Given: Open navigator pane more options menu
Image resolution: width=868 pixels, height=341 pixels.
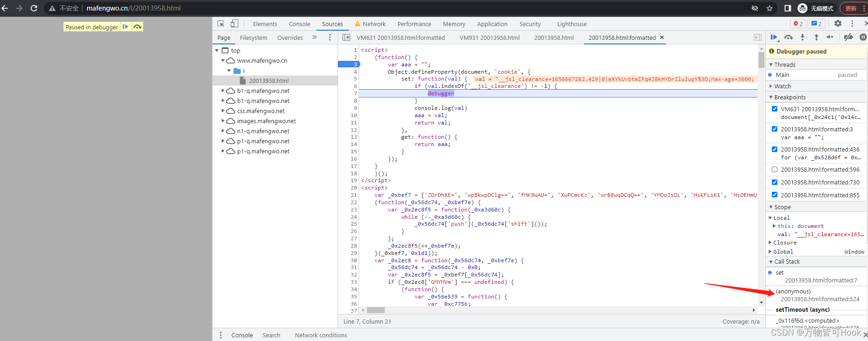Looking at the screenshot, I should [x=330, y=38].
